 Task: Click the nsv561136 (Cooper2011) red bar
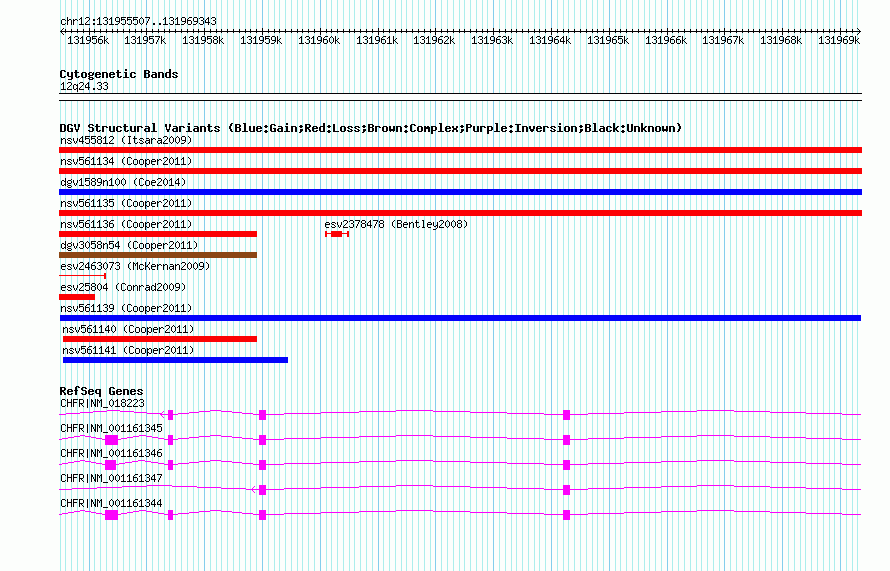[158, 234]
